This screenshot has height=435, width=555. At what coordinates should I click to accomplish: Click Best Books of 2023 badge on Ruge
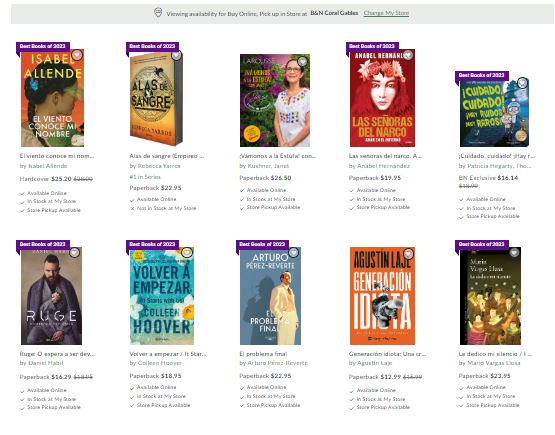[x=43, y=244]
